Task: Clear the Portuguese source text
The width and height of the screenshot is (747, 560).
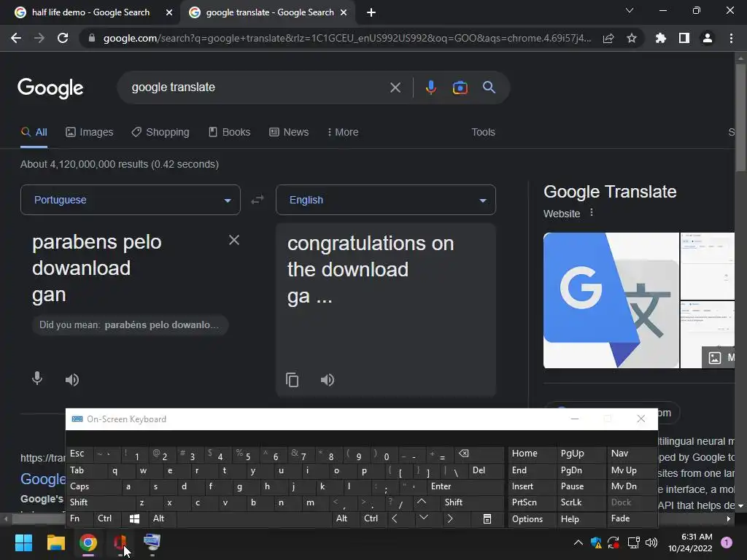Action: pos(234,240)
